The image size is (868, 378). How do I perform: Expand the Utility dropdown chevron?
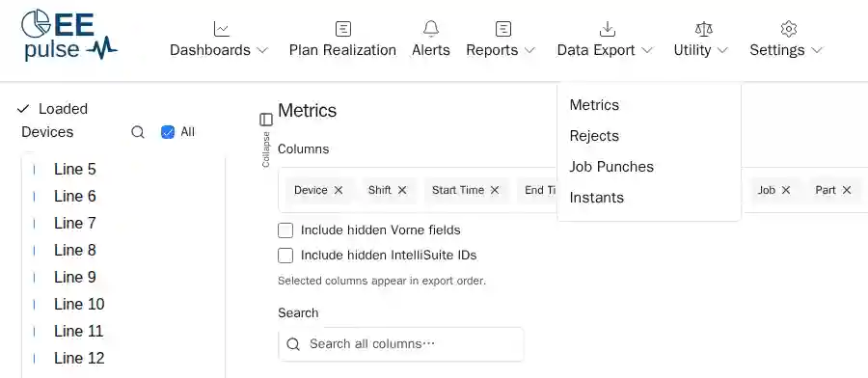tap(722, 50)
